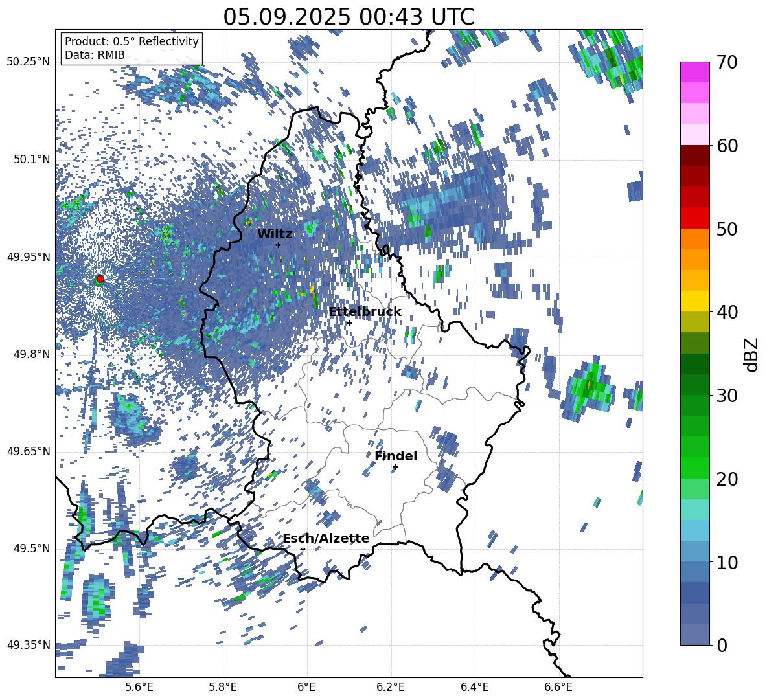767x700 pixels.
Task: Click the 49.35°N latitude label
Action: (29, 645)
